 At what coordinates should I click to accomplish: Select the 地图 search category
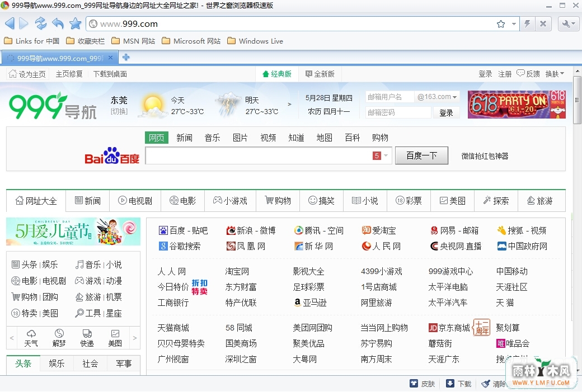pos(324,138)
